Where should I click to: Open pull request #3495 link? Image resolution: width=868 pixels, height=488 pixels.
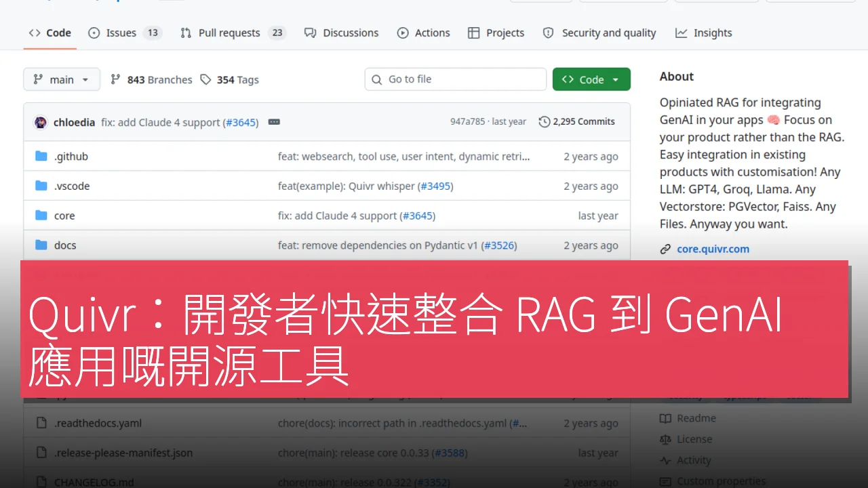click(x=435, y=186)
